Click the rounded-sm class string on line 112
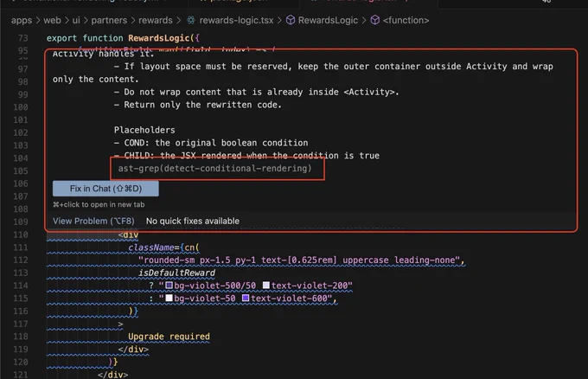The width and height of the screenshot is (588, 379). point(299,260)
